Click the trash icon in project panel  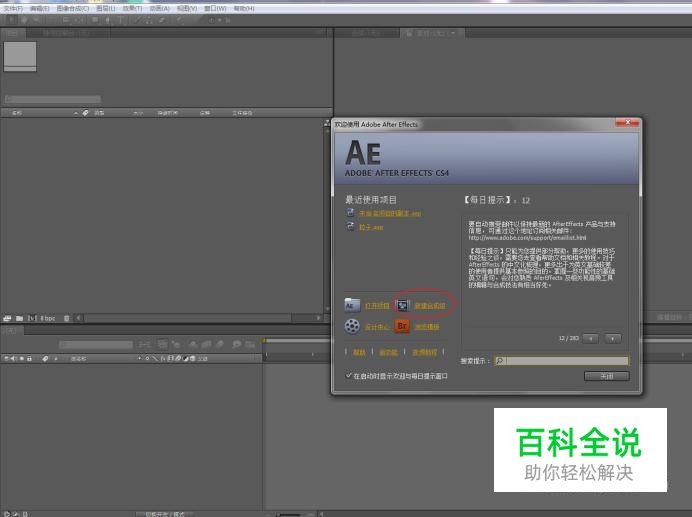(x=67, y=318)
